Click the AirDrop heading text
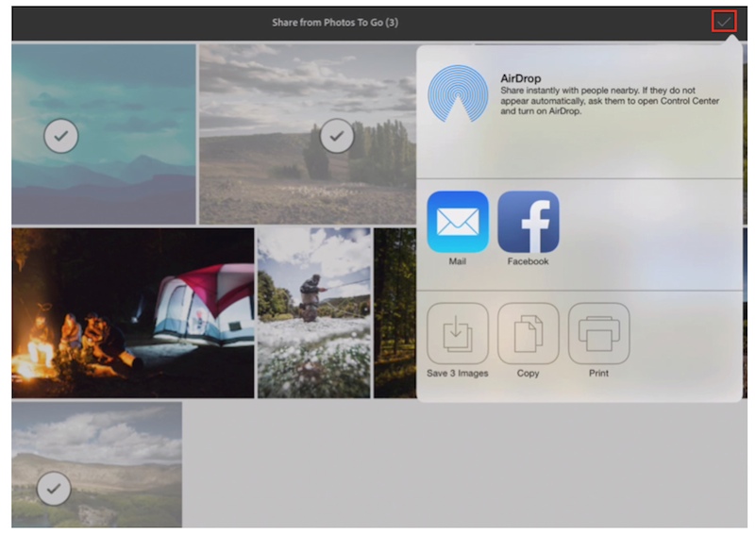This screenshot has height=535, width=756. pyautogui.click(x=521, y=78)
